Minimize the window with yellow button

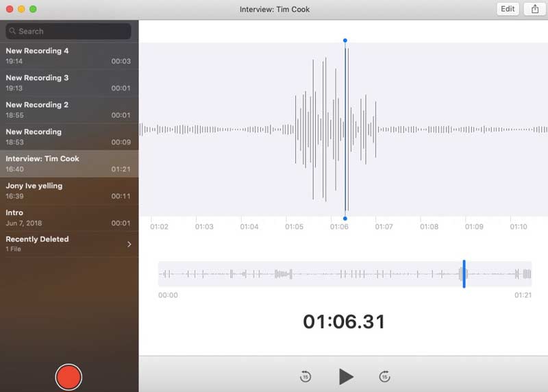(x=21, y=10)
